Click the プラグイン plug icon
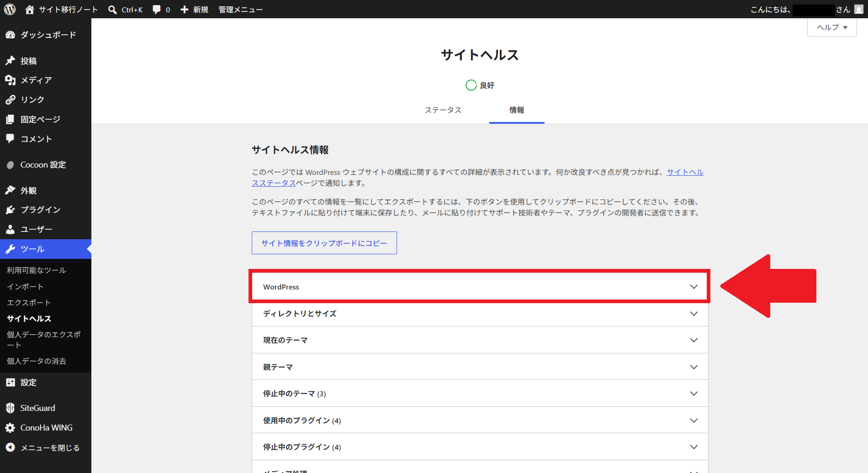The width and height of the screenshot is (868, 473). point(11,210)
